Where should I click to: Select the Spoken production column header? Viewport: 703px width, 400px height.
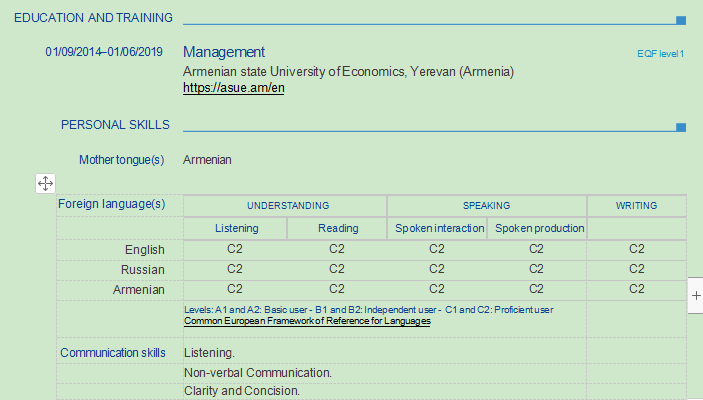tap(539, 229)
